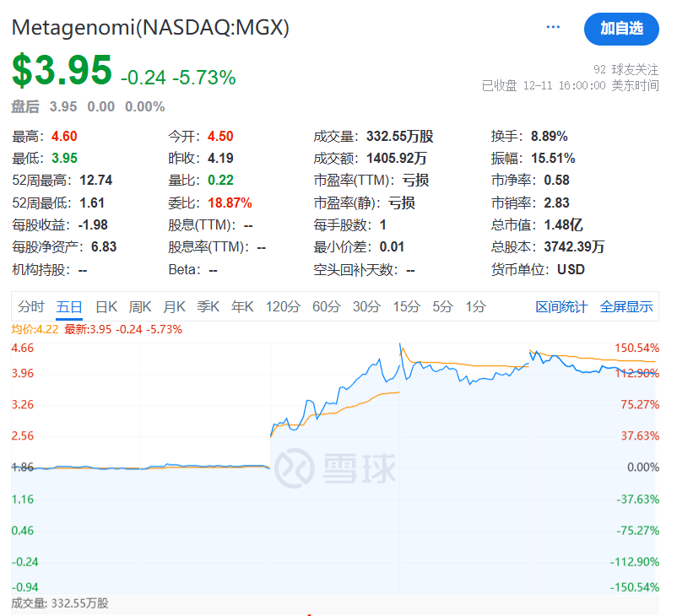This screenshot has height=616, width=677.
Task: Click the 150.54% axis label on chart
Action: pos(636,348)
